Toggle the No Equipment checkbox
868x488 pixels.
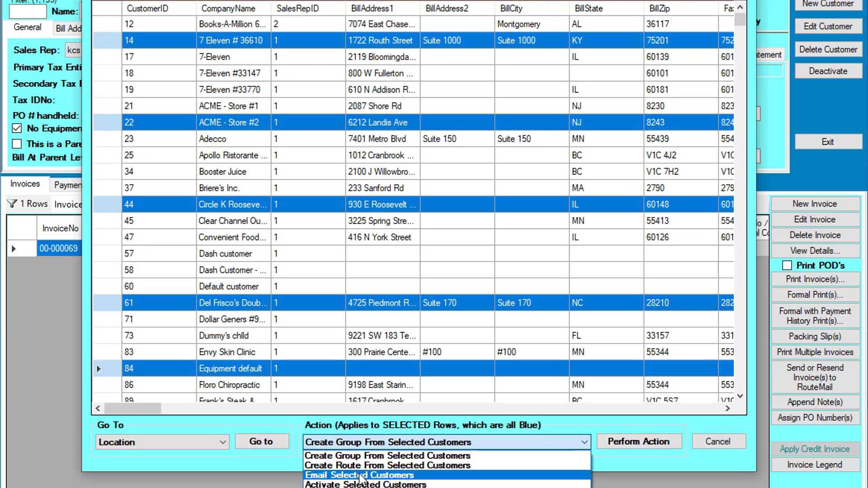click(x=17, y=128)
